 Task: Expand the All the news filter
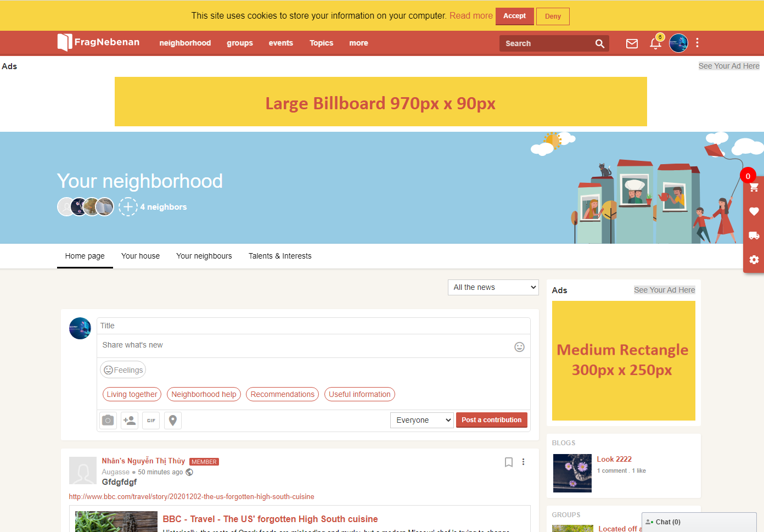click(x=493, y=287)
